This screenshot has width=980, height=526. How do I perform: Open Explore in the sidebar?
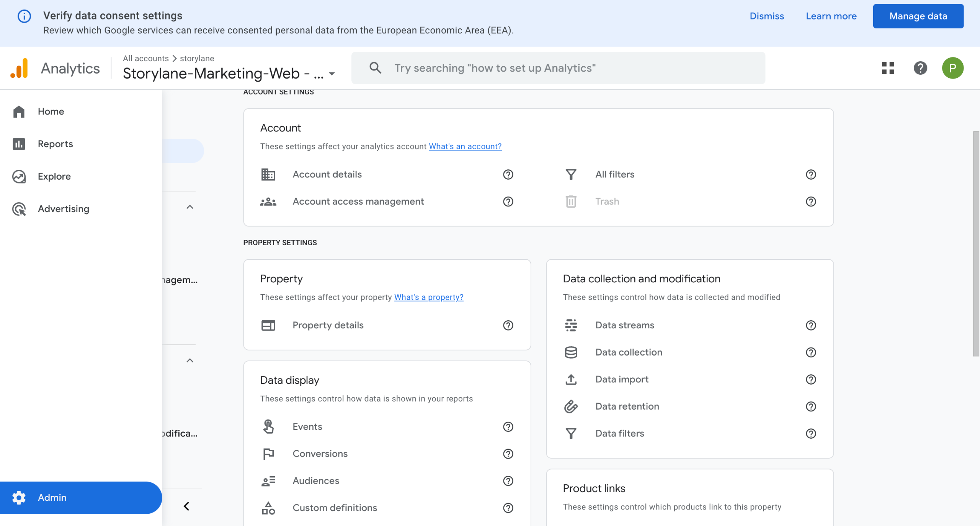(x=81, y=177)
